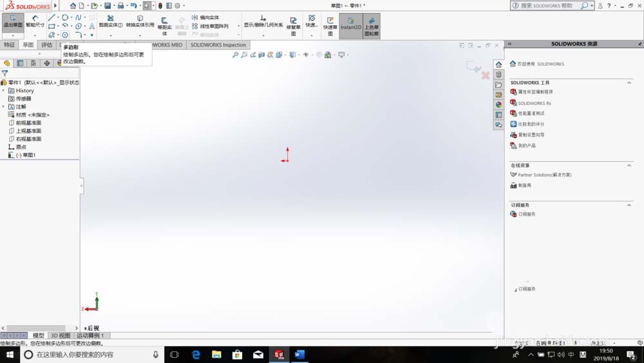This screenshot has height=363, width=644.
Task: Collapse the 在线资源 section
Action: click(629, 165)
